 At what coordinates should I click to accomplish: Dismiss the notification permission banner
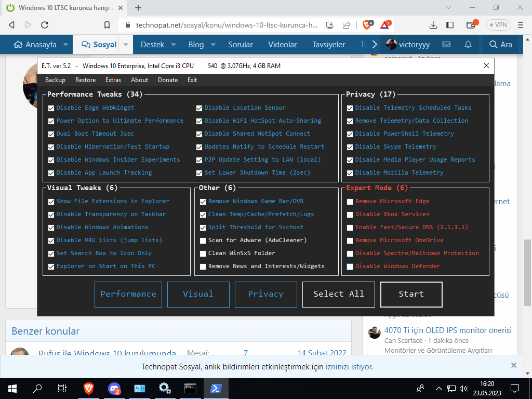pyautogui.click(x=514, y=365)
